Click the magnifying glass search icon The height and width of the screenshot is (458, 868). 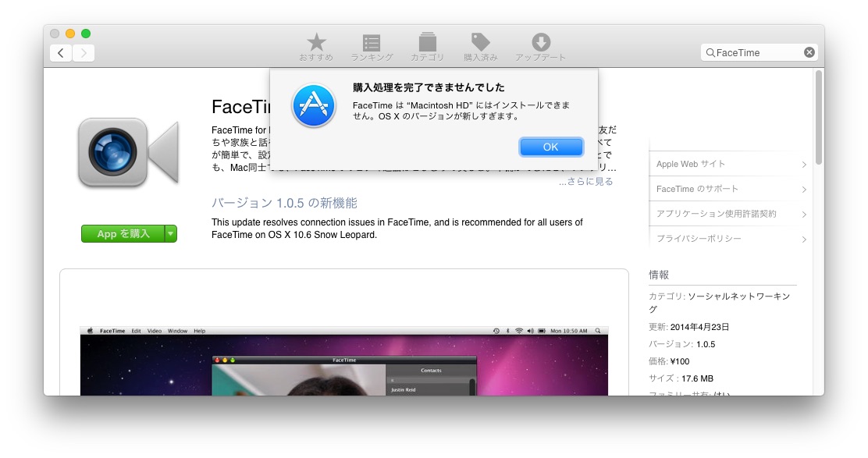[710, 53]
